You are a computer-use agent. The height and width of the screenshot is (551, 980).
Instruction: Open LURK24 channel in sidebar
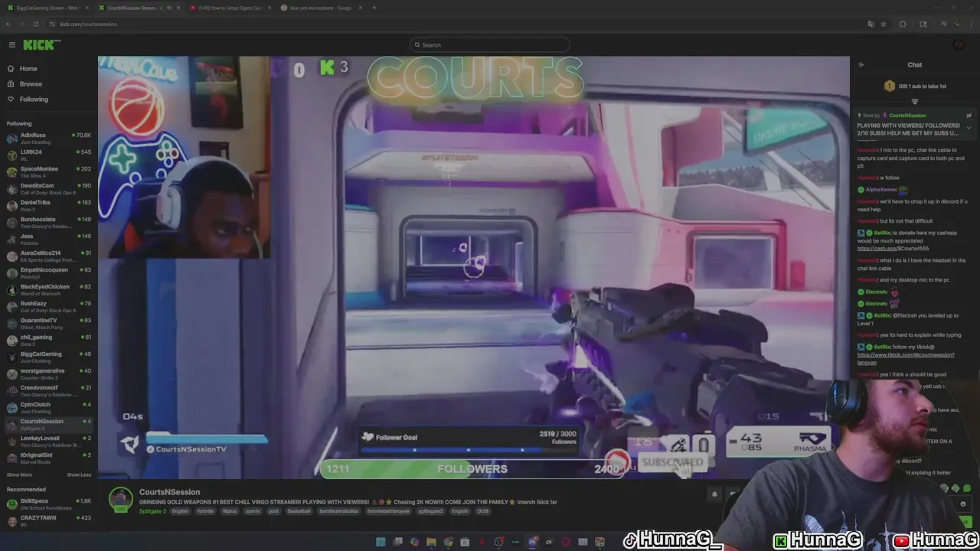tap(47, 155)
